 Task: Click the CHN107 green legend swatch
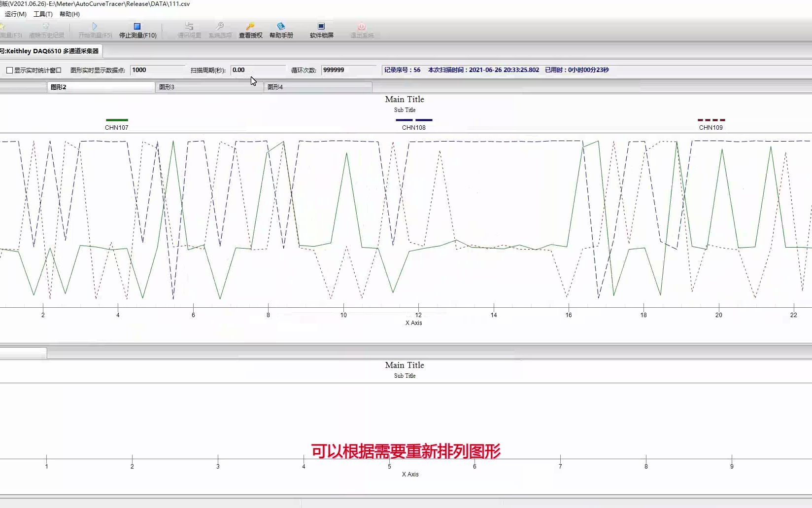[117, 120]
